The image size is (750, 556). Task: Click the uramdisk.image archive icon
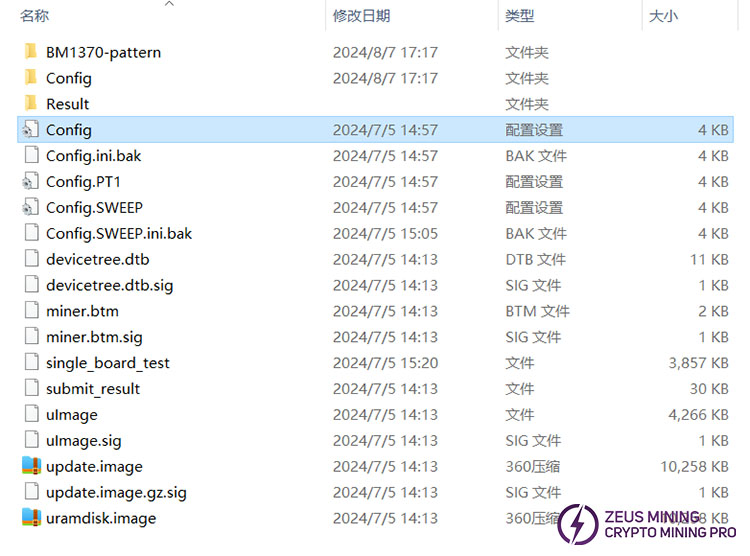coord(30,518)
